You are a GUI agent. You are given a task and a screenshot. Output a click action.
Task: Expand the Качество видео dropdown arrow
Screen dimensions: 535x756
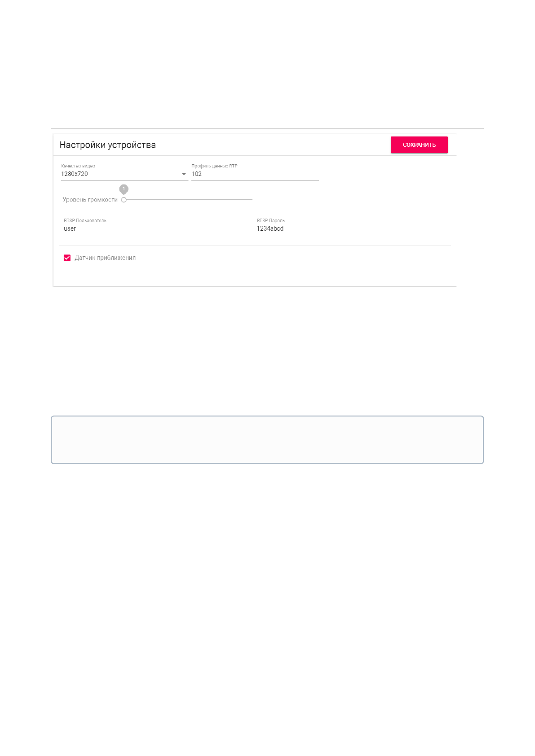click(184, 174)
